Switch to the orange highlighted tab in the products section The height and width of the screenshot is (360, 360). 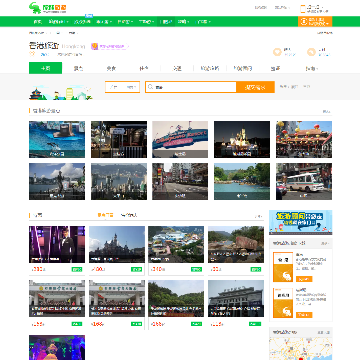105,215
